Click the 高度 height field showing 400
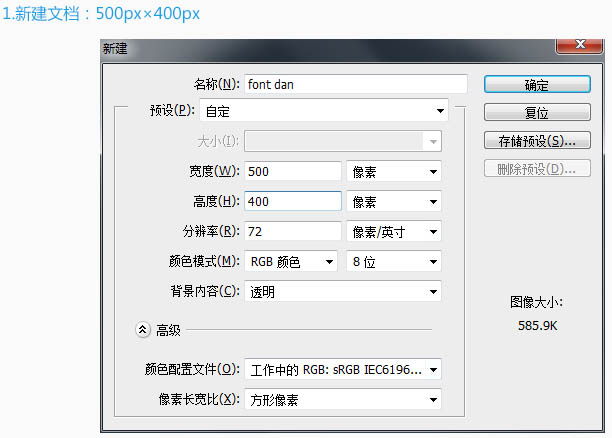Image resolution: width=612 pixels, height=438 pixels. (x=293, y=201)
